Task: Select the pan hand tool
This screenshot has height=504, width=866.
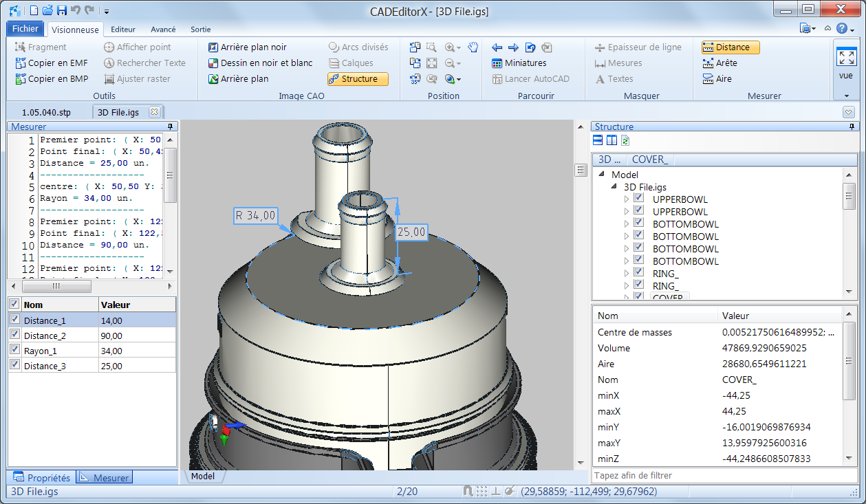Action: [473, 47]
